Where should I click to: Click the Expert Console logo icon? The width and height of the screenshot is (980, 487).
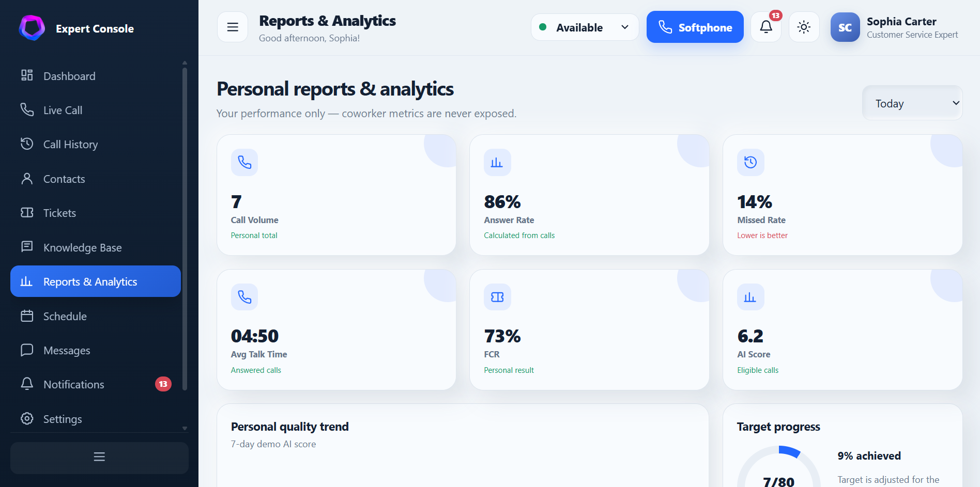(x=32, y=28)
